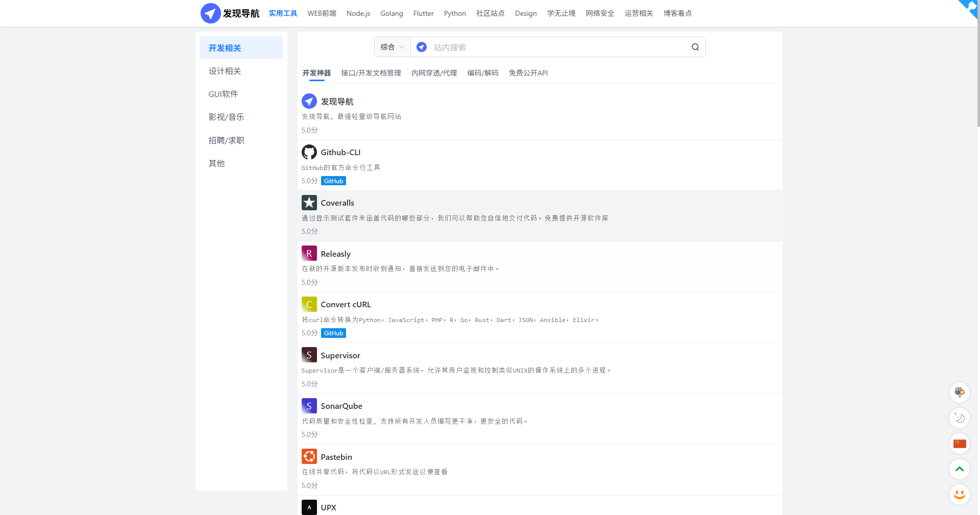
Task: Open the GitHub corner ribbon icon
Action: pyautogui.click(x=968, y=9)
